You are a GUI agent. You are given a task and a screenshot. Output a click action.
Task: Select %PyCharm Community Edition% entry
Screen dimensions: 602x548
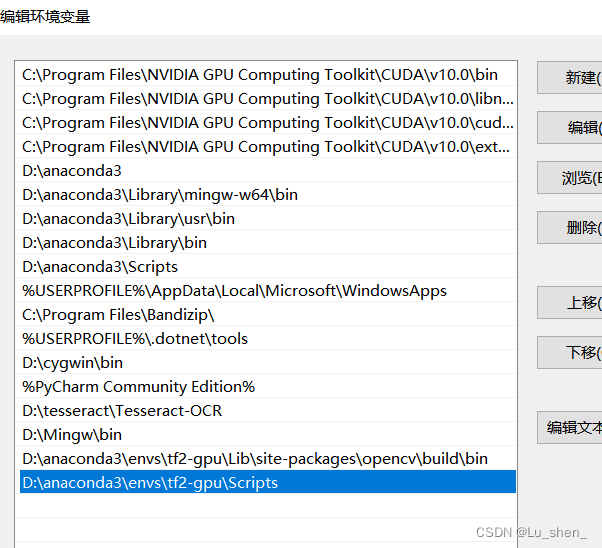pos(266,386)
